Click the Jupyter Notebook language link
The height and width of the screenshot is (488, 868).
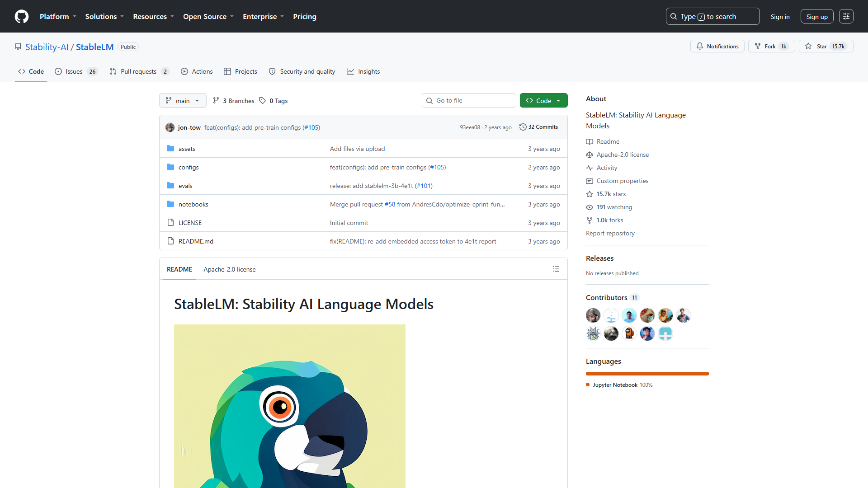pyautogui.click(x=619, y=385)
